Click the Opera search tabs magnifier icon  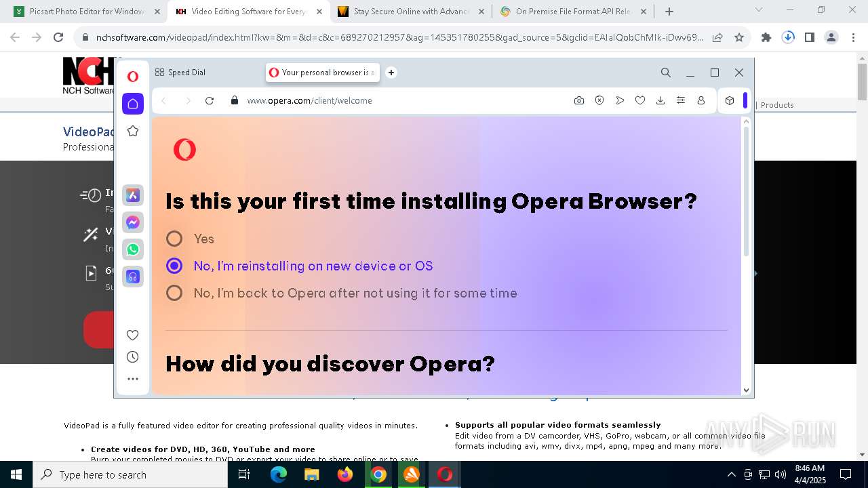coord(666,73)
